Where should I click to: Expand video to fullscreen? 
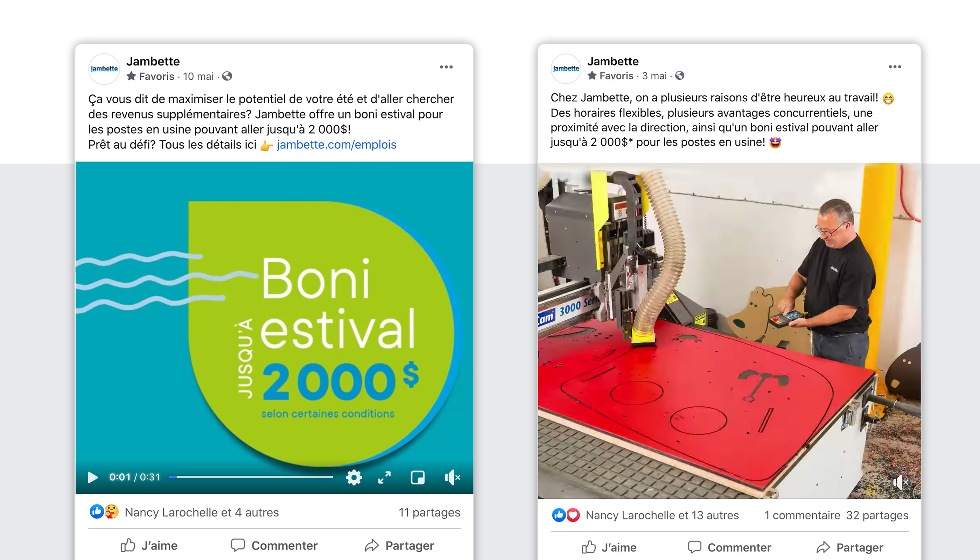tap(384, 477)
